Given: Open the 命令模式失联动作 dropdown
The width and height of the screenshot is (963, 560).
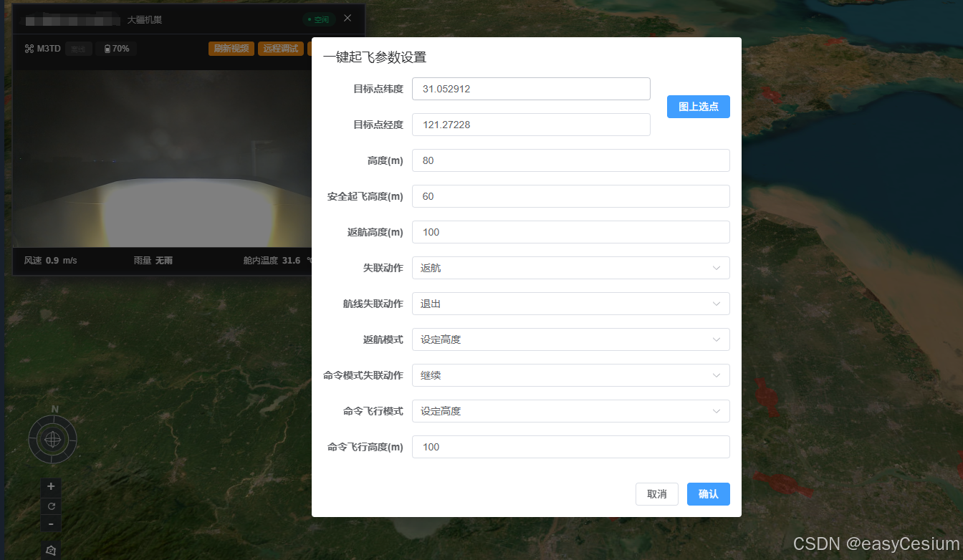Looking at the screenshot, I should [571, 375].
